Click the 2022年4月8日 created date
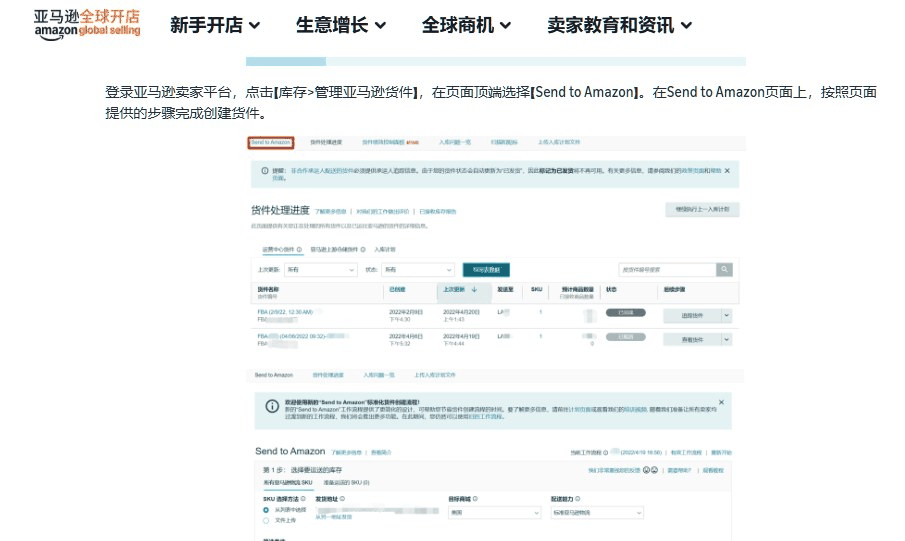 (406, 336)
